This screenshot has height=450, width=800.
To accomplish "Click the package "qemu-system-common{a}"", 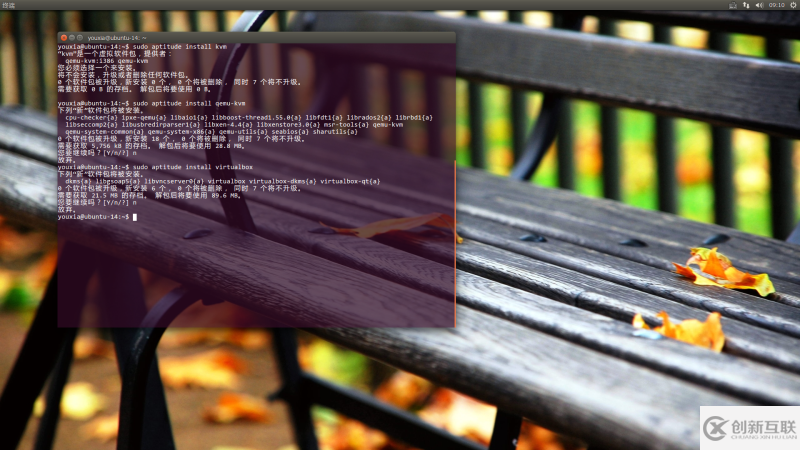I will [107, 132].
